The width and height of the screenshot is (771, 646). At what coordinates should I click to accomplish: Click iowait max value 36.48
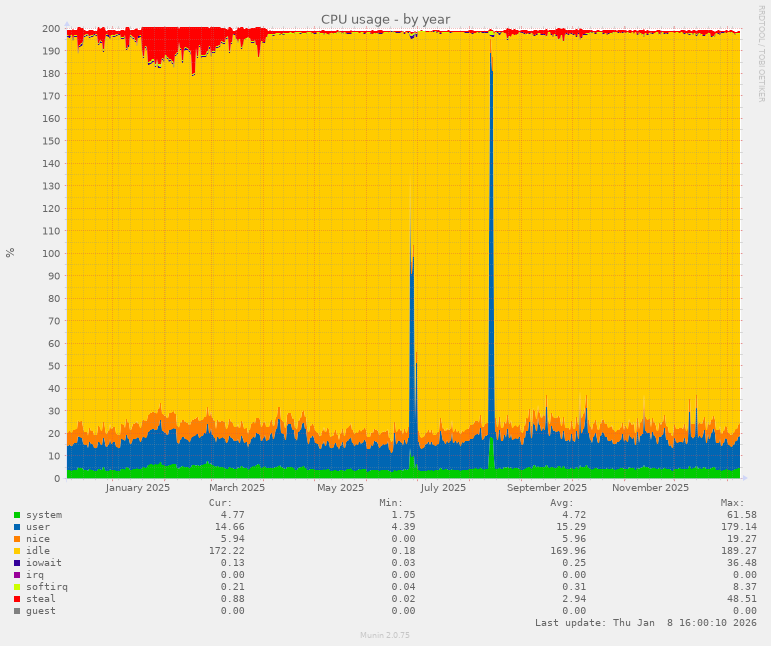pyautogui.click(x=742, y=562)
